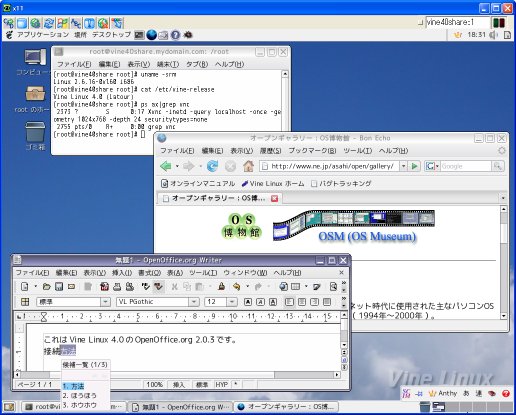Switch to root terminal taskbar button
Image resolution: width=516 pixels, height=415 pixels.
(x=74, y=407)
